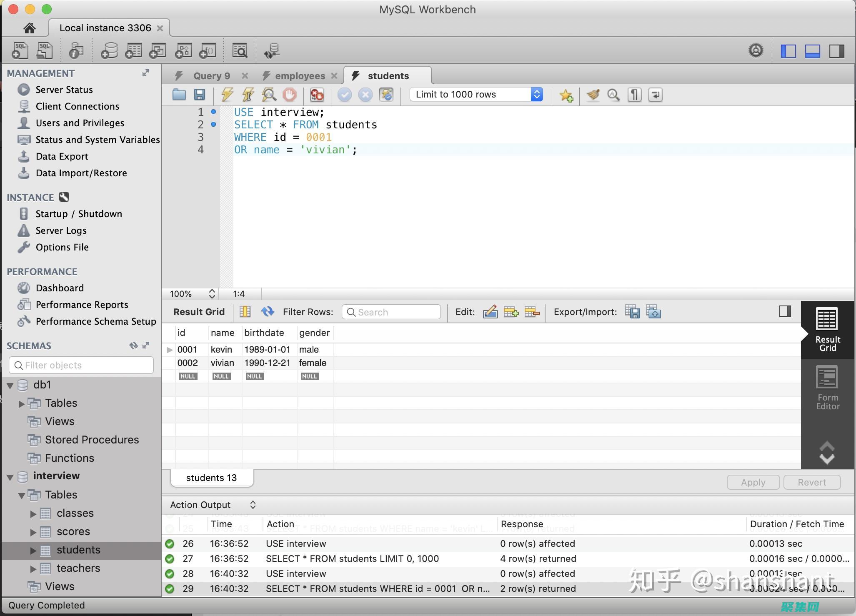Click the Execute Query lightning bolt icon

225,94
